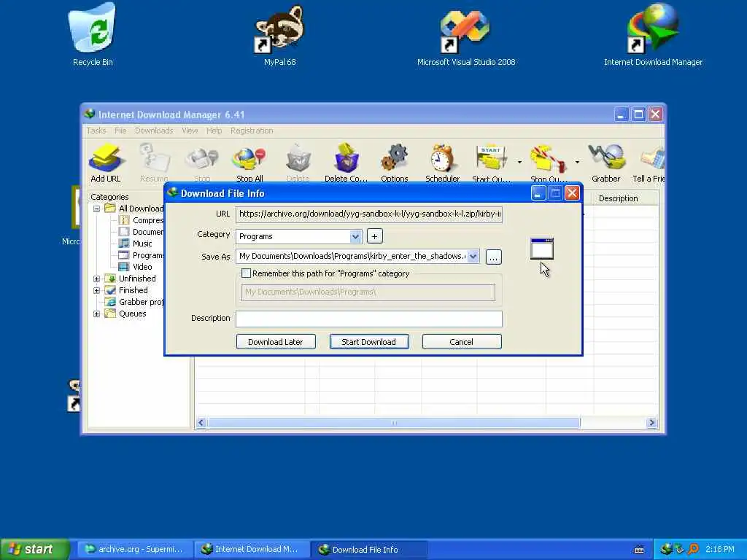The width and height of the screenshot is (747, 560).
Task: Click the Description column header
Action: (x=625, y=198)
